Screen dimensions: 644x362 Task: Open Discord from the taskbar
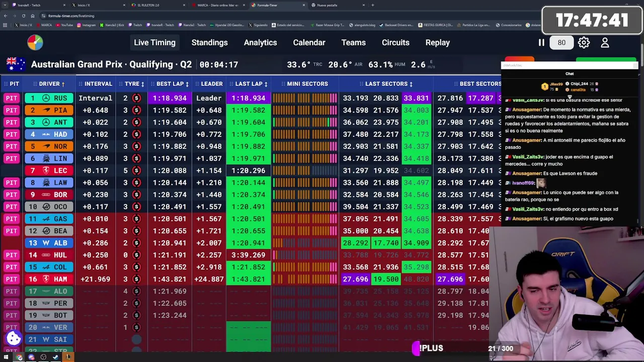tap(31, 357)
